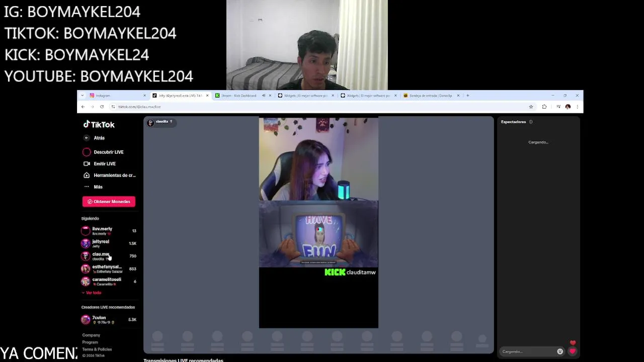
Task: Select the jeltyreal username text
Action: pos(101,241)
